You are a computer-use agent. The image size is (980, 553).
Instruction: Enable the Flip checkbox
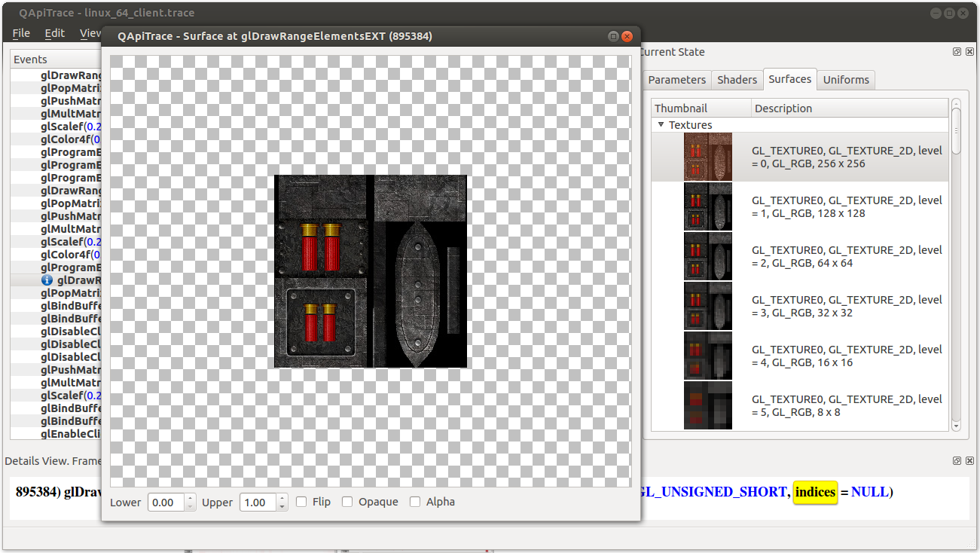[301, 502]
